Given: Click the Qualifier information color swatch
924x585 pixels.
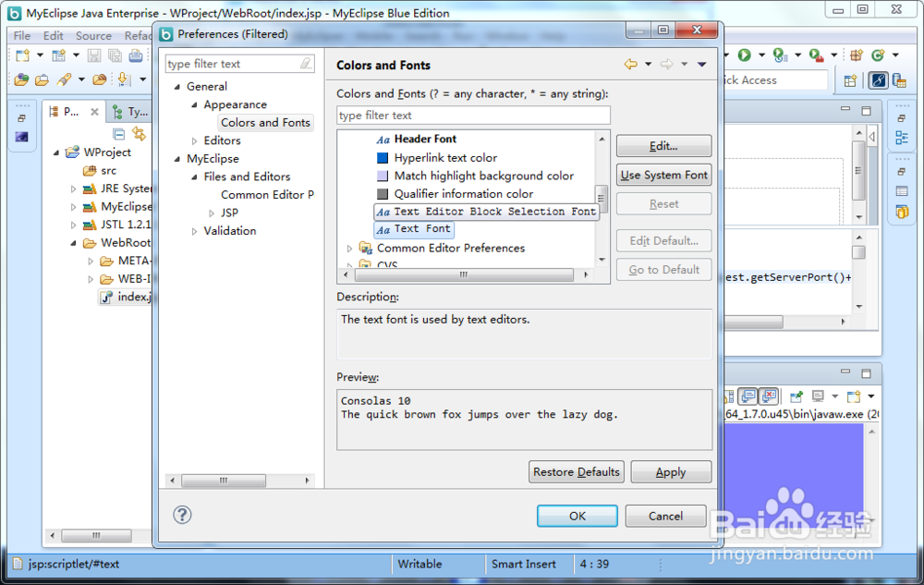Looking at the screenshot, I should (x=383, y=194).
